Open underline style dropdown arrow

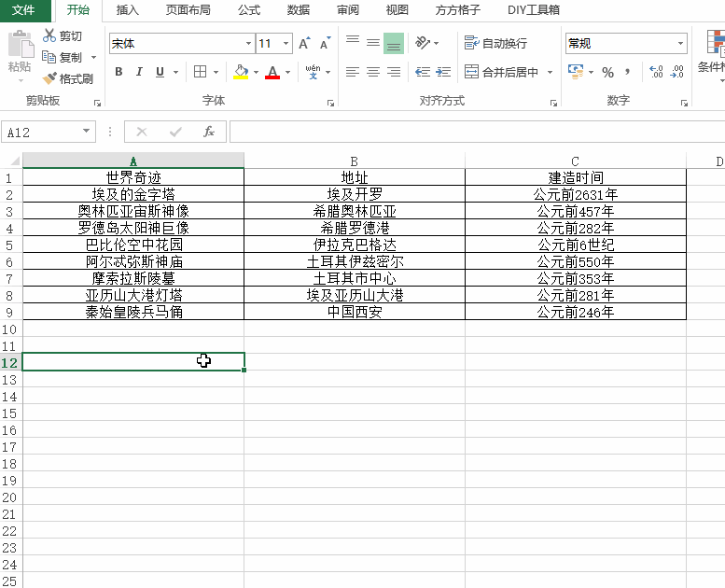[175, 72]
